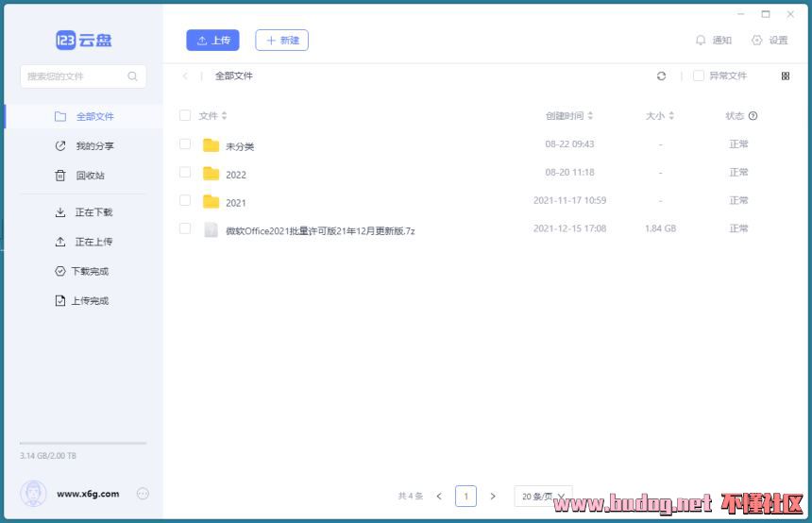Click the refresh icon in file toolbar

661,76
